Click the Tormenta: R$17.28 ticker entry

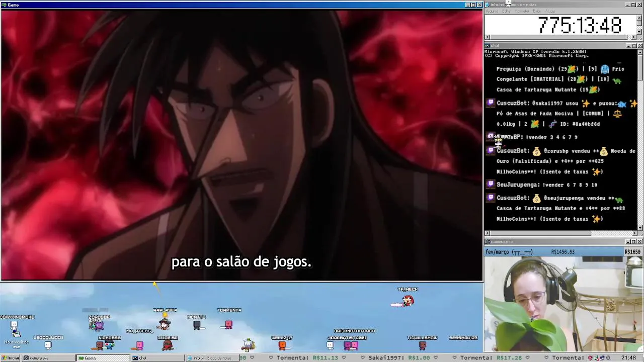tap(491, 358)
